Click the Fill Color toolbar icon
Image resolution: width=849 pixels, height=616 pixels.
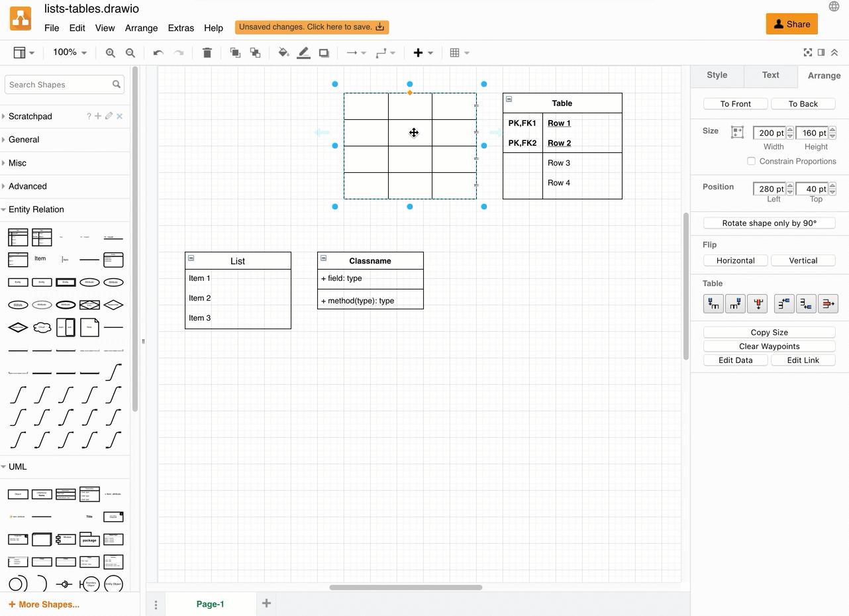[x=283, y=52]
